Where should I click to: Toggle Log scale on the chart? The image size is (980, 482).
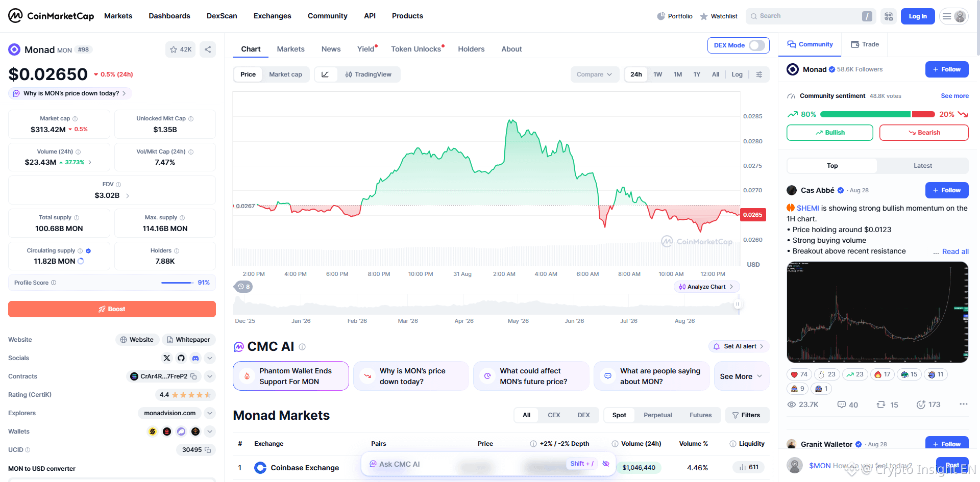[x=737, y=74]
